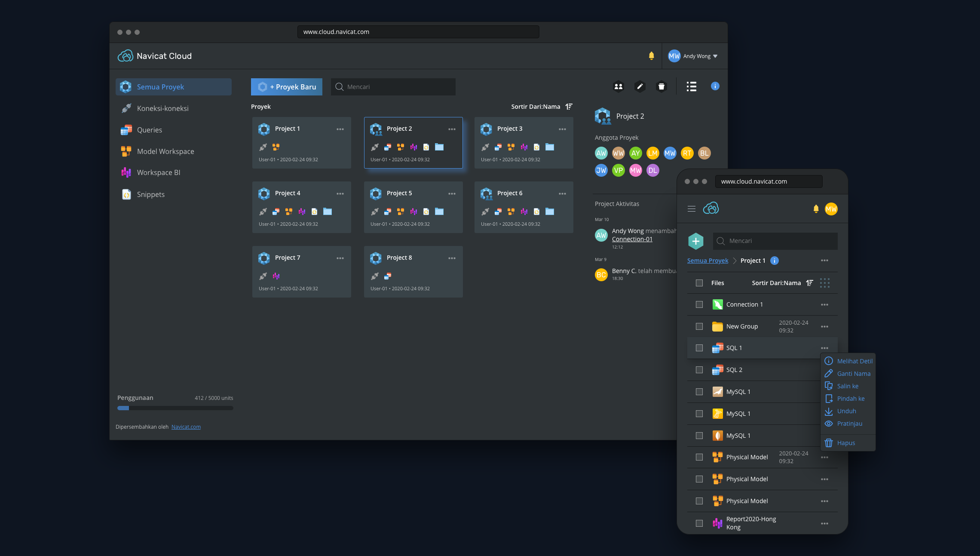
Task: Click the notification bell in mobile window
Action: 816,209
